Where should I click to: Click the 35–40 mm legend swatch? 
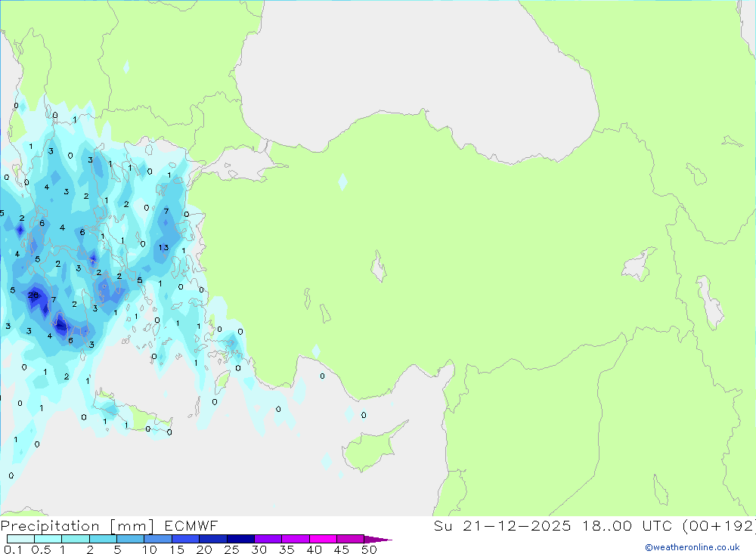click(x=296, y=539)
